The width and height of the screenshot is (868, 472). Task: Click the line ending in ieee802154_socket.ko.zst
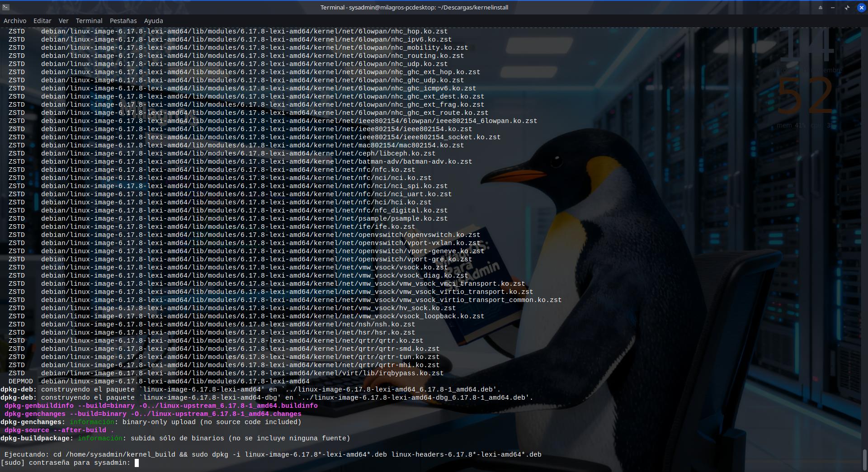click(255, 137)
